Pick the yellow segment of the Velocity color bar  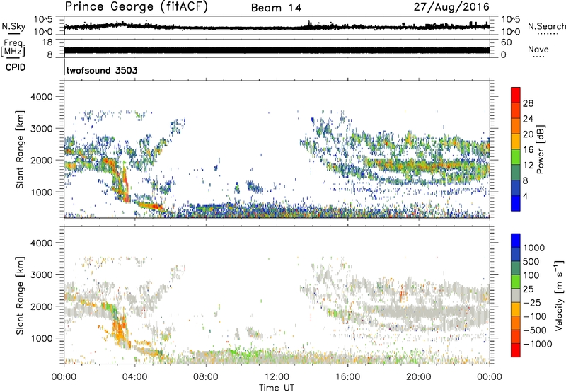(516, 309)
